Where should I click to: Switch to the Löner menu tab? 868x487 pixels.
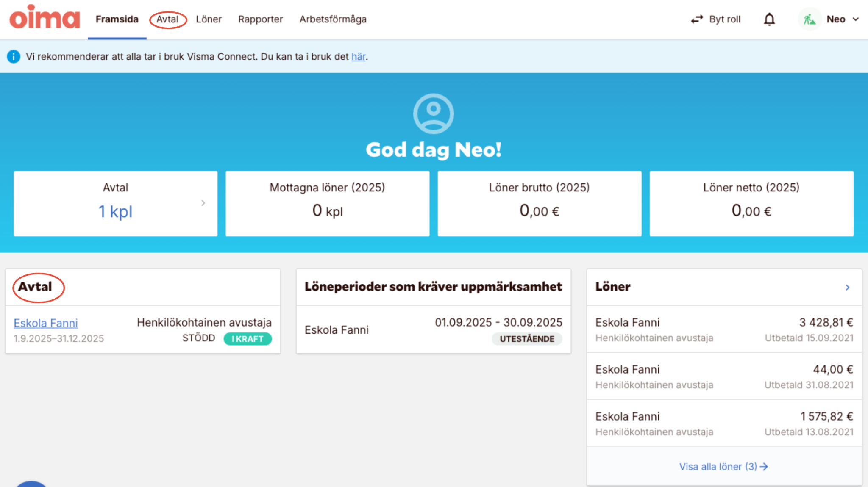coord(209,19)
